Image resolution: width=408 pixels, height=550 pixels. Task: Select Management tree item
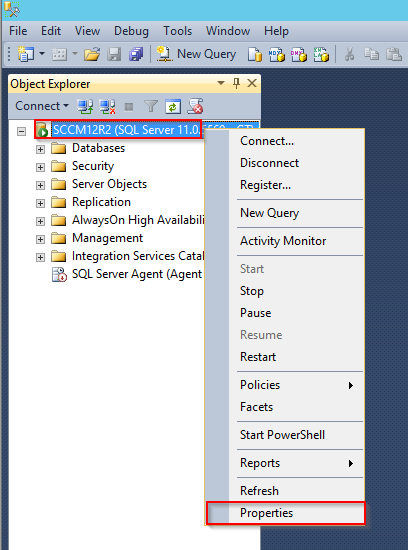[107, 238]
